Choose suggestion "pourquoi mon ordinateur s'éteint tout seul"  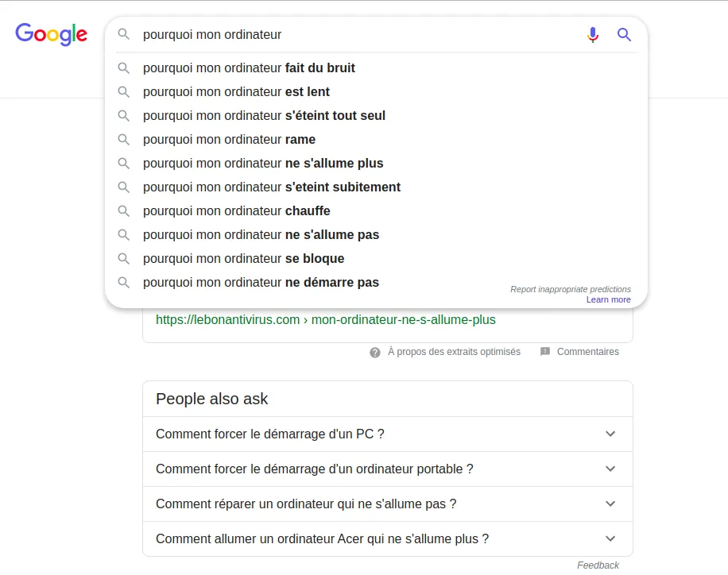[x=264, y=116]
